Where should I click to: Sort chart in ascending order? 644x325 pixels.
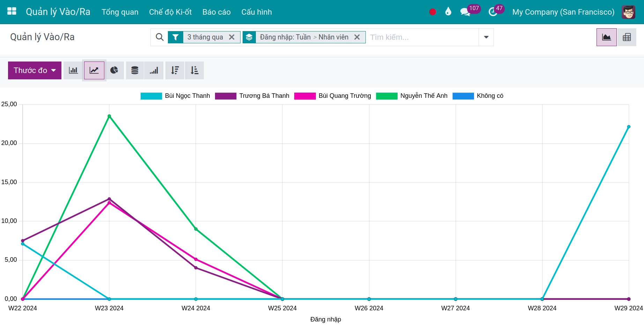[x=194, y=70]
